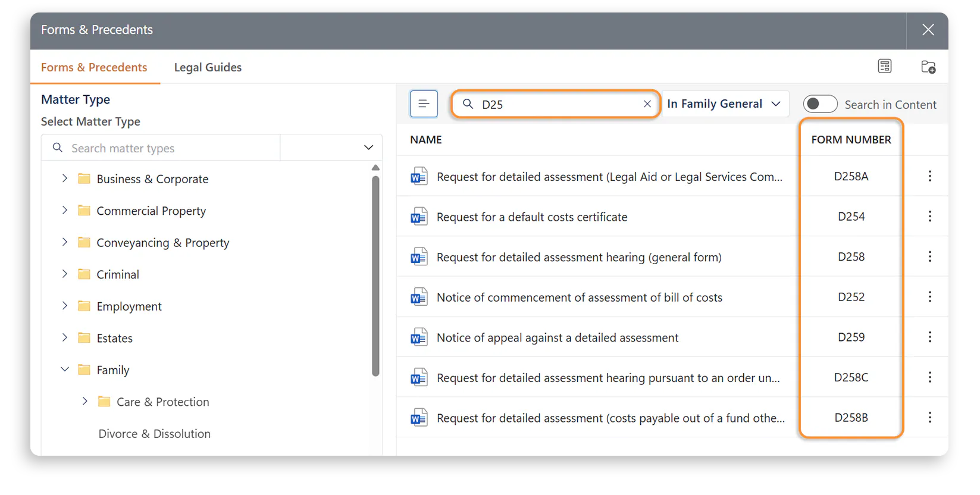Open the matter type search dropdown arrow
Viewport: 980px width, 495px height.
[x=368, y=148]
